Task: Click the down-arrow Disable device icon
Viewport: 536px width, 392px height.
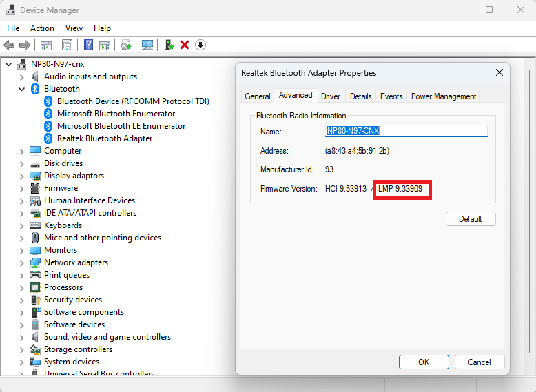Action: (x=200, y=45)
